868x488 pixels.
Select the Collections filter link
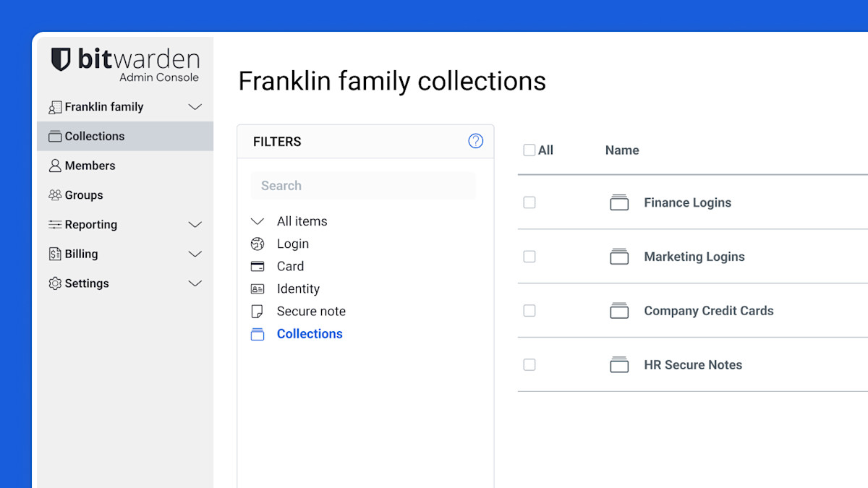(309, 333)
